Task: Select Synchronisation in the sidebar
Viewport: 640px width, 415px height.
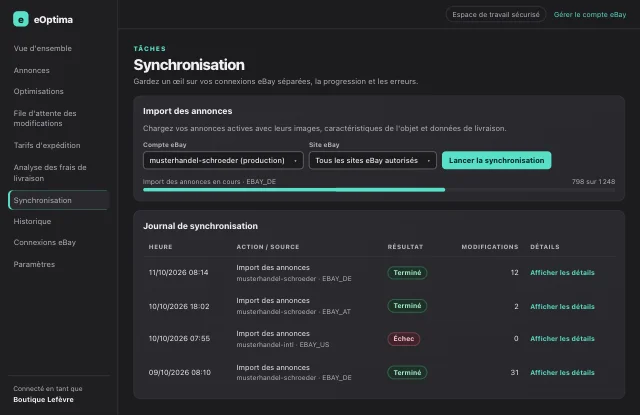Action: click(x=58, y=200)
